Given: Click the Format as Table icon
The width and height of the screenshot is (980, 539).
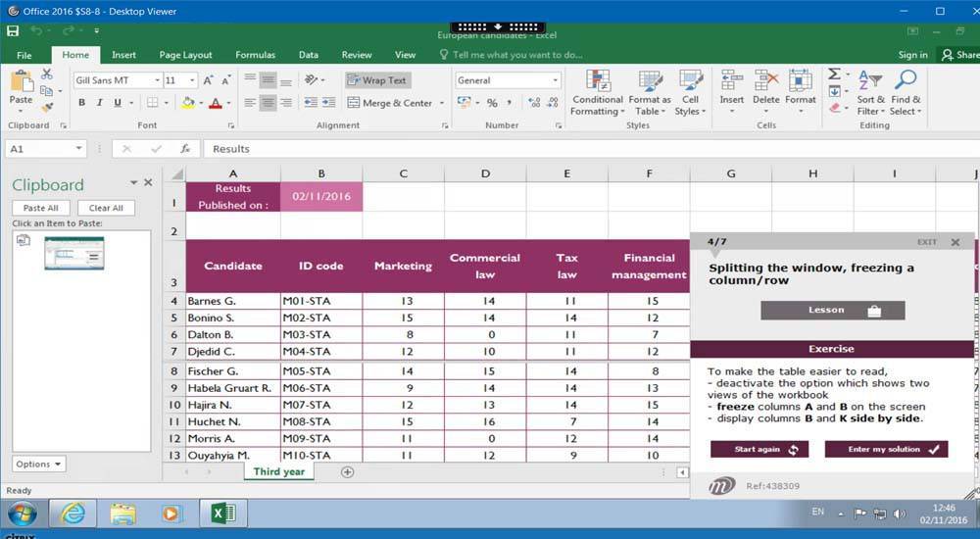Looking at the screenshot, I should pyautogui.click(x=650, y=93).
